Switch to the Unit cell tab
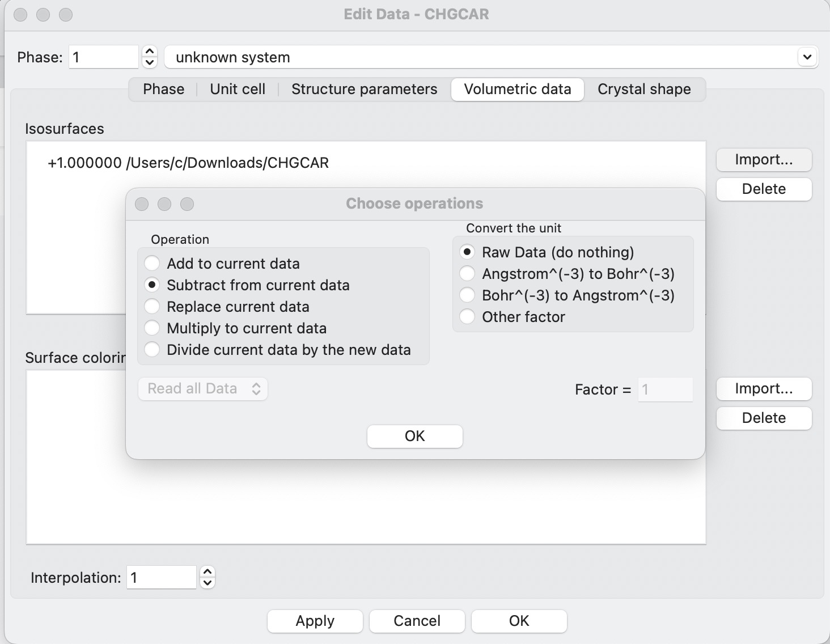Screen dimensions: 830x644 pos(238,90)
